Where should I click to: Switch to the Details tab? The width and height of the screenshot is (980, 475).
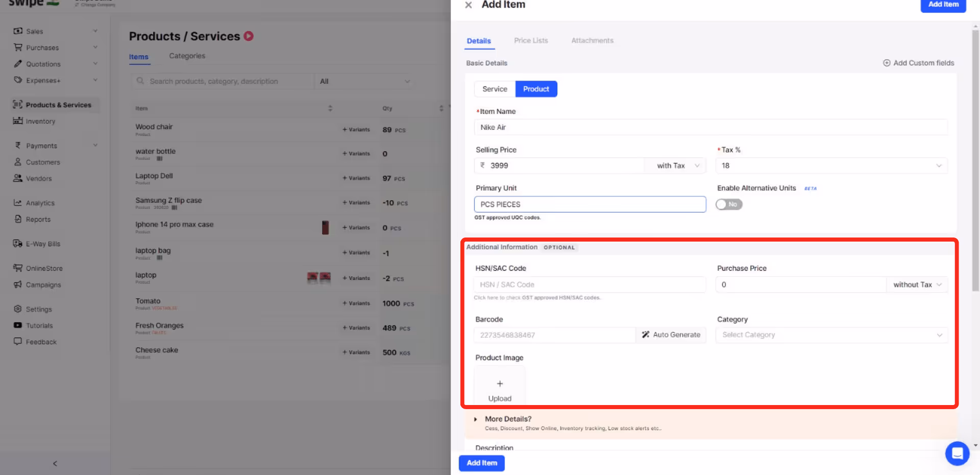[479, 41]
